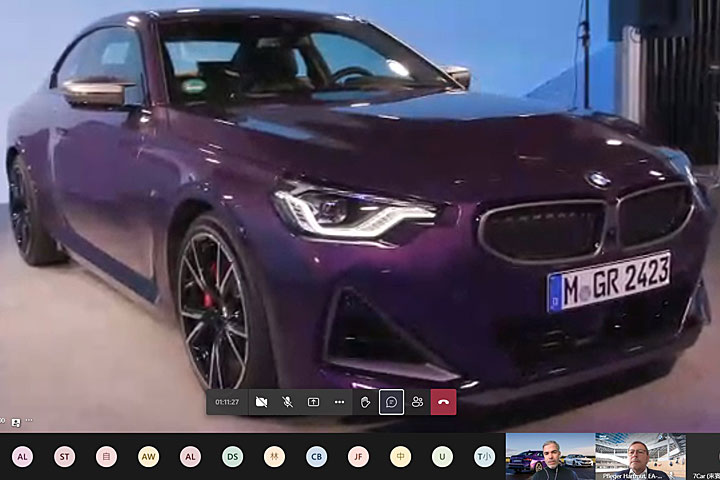Image resolution: width=720 pixels, height=480 pixels.
Task: Select the 目 participant avatar
Action: tap(106, 457)
